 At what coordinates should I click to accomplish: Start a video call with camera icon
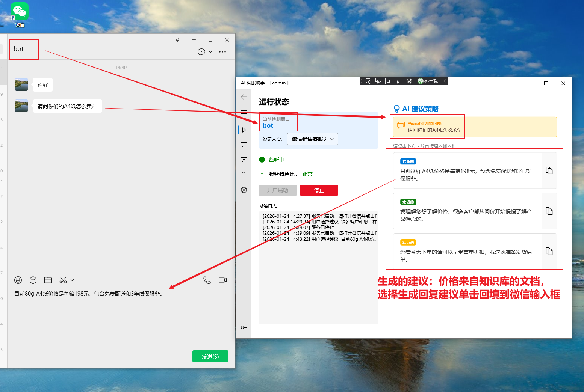[x=222, y=280]
